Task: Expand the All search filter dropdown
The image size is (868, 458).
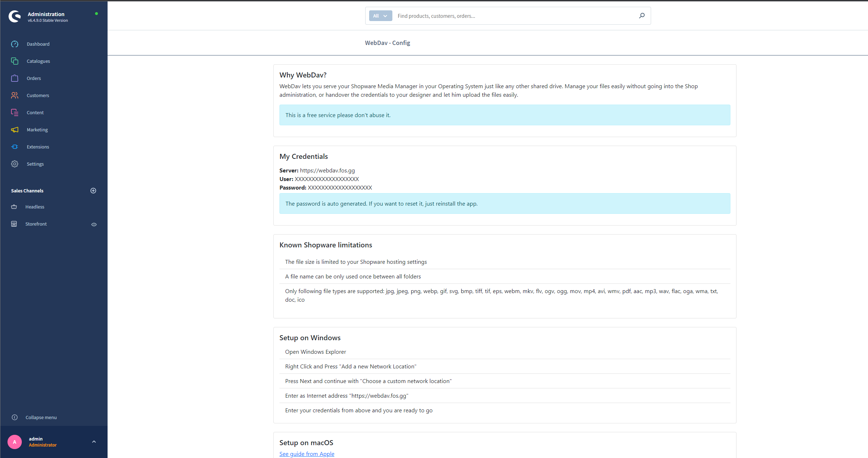Action: tap(379, 16)
